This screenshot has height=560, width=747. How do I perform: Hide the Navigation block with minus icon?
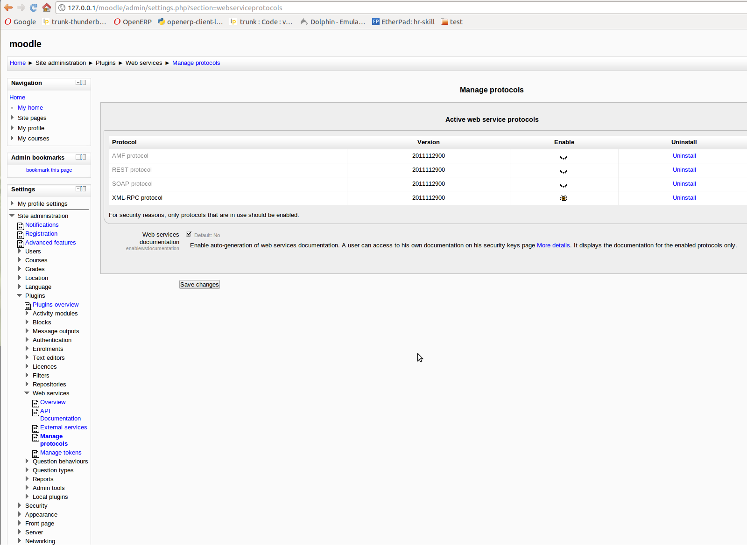[78, 83]
